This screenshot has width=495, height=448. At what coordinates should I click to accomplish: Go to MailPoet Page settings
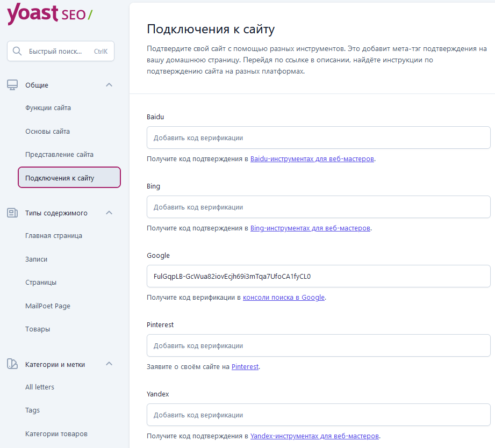(48, 306)
